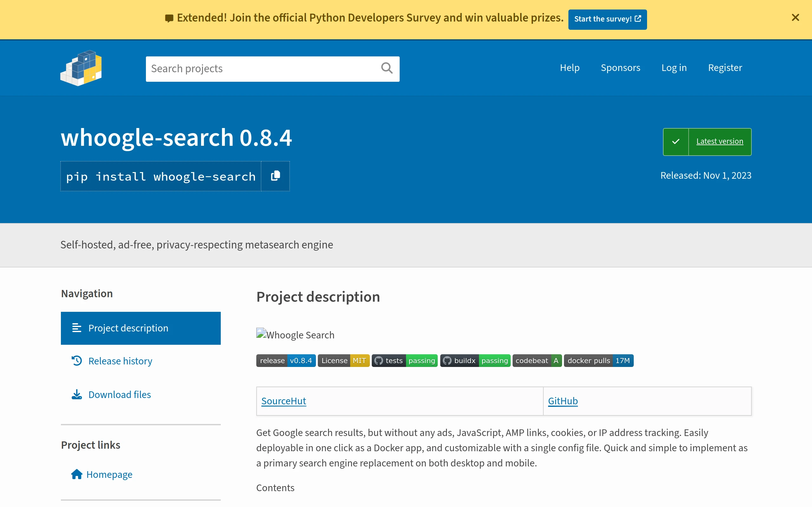Open the GitHub repository link
The width and height of the screenshot is (812, 507).
tap(563, 401)
